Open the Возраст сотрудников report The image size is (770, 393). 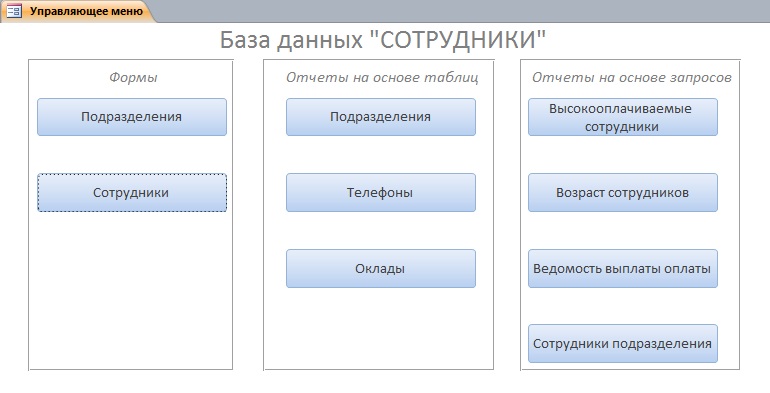pos(623,193)
